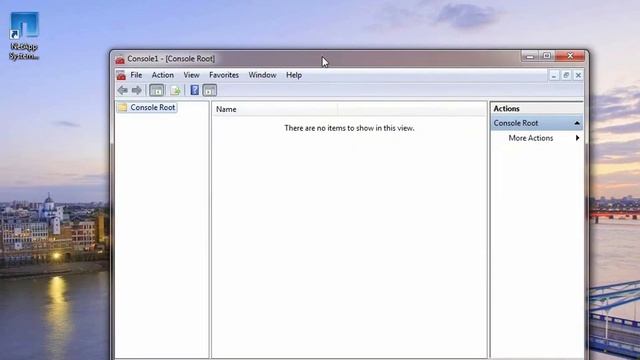Open the Help toolbar icon

point(195,90)
